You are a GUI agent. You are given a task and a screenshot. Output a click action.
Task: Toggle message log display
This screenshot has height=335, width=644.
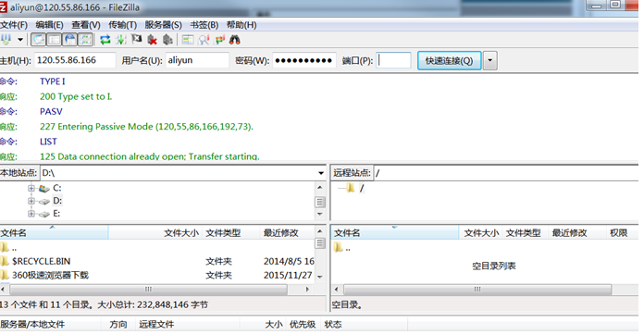(39, 40)
